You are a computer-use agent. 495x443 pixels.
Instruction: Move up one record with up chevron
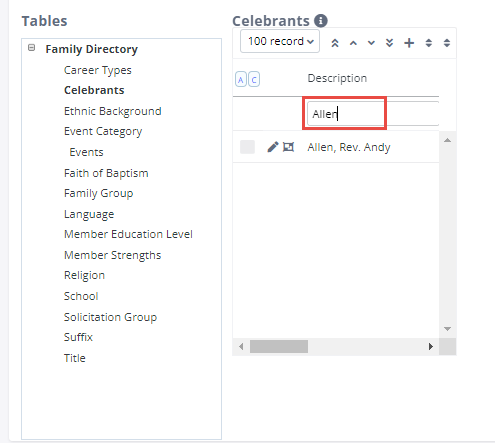(x=353, y=43)
